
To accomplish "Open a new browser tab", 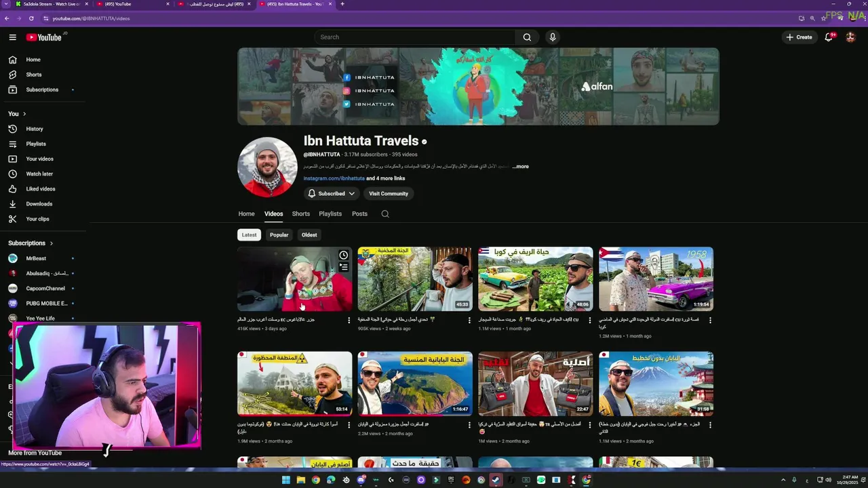I will point(342,4).
